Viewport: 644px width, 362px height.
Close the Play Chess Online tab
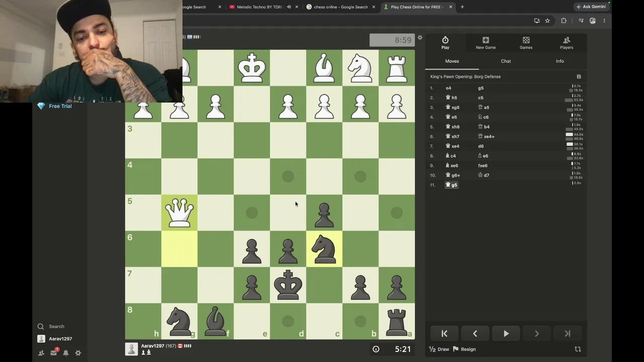point(451,7)
